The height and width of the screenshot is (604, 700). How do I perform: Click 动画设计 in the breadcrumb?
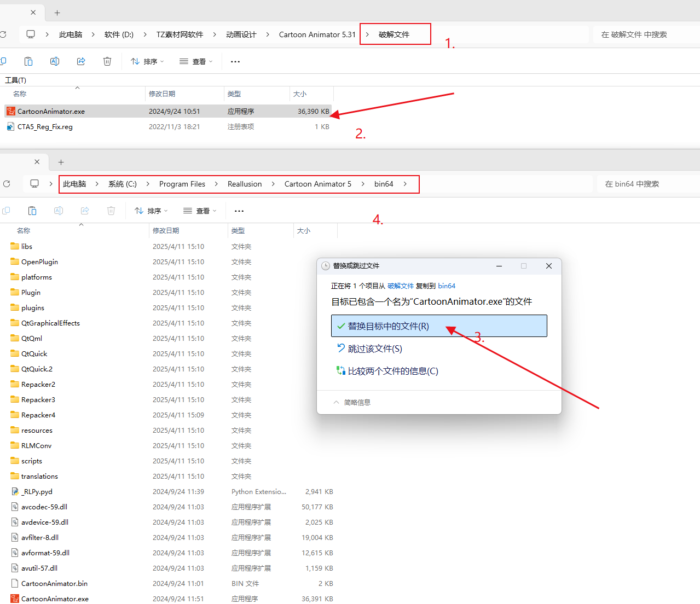[241, 34]
